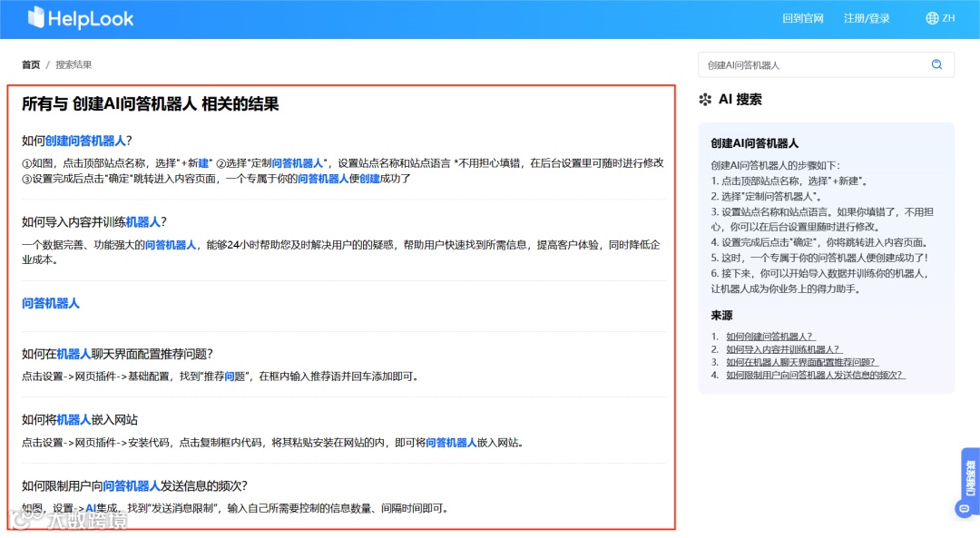
Task: Click the search input containing 创建AI问答机器人
Action: click(799, 64)
